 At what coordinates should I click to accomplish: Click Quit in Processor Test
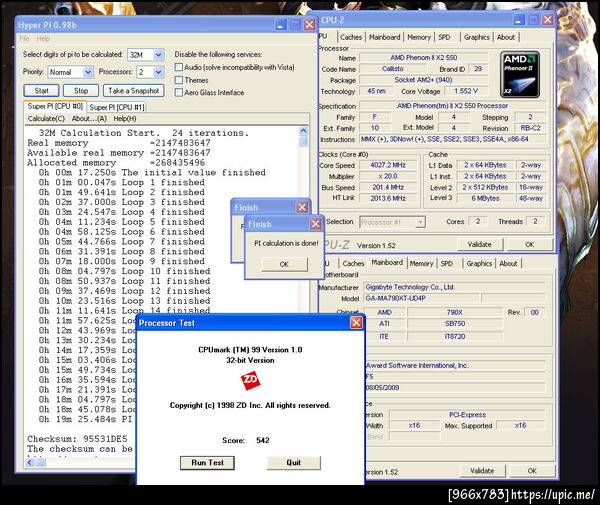point(293,463)
